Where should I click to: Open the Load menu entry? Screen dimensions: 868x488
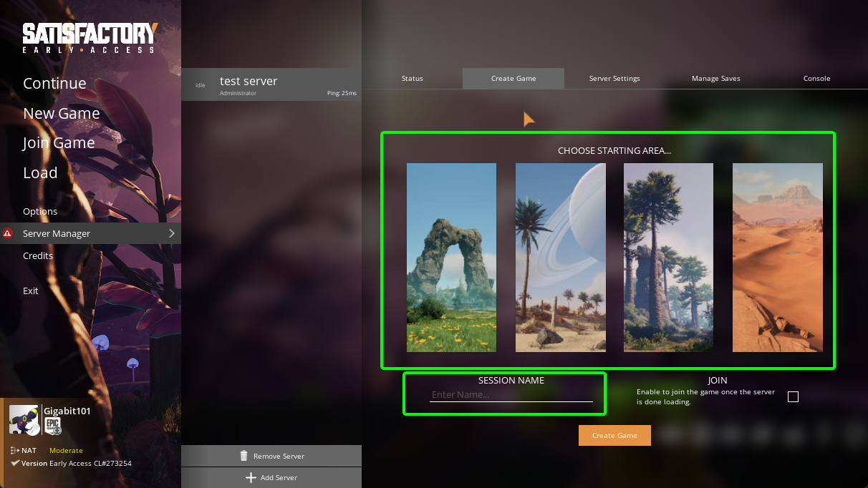40,172
